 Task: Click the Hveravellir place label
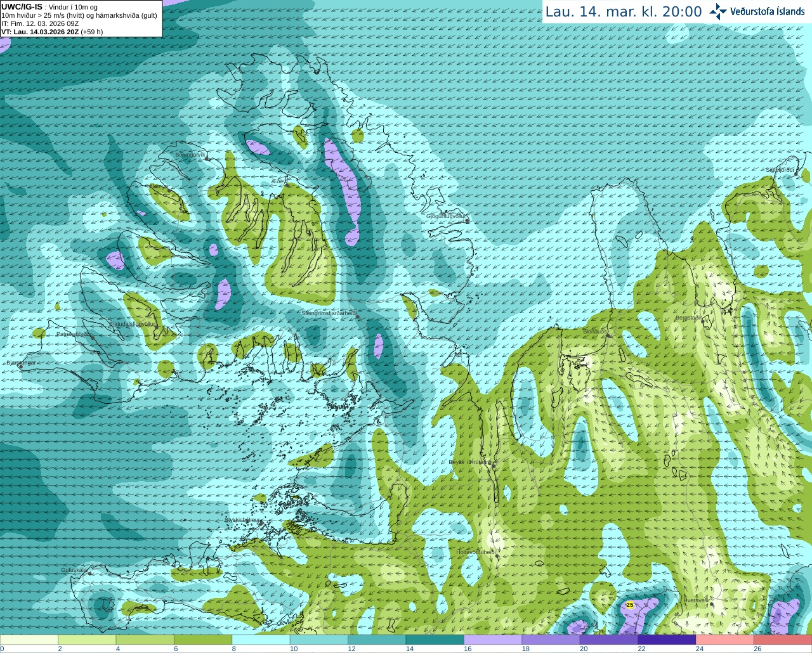(696, 600)
